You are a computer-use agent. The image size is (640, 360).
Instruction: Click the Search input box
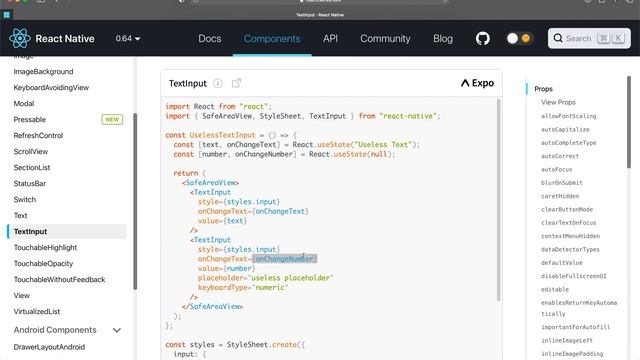click(589, 38)
